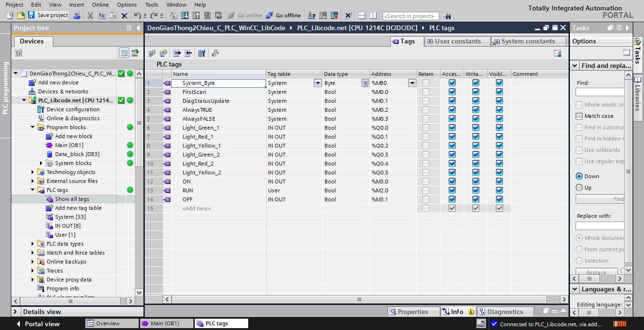Open Tag table dropdown for System_Byte
This screenshot has width=644, height=330.
(318, 83)
